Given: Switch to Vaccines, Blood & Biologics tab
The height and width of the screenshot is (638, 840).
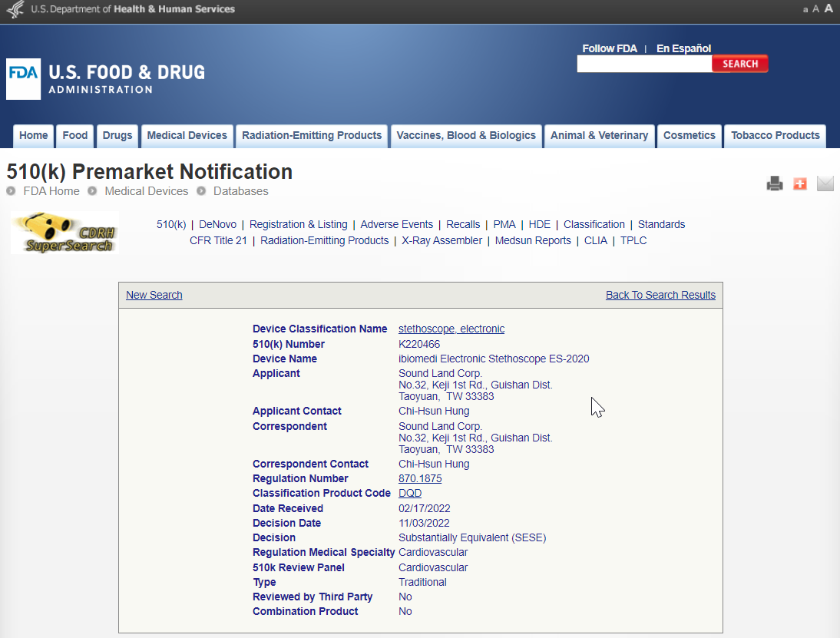Looking at the screenshot, I should [466, 136].
